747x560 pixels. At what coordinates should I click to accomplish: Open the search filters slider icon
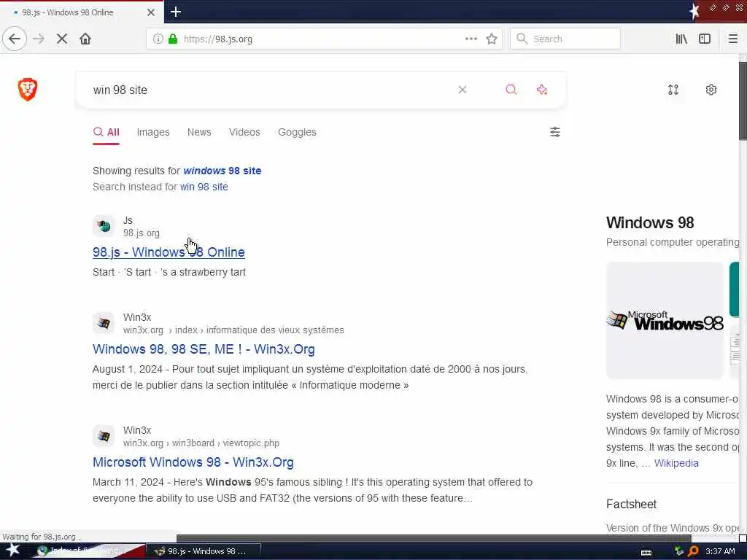[555, 132]
